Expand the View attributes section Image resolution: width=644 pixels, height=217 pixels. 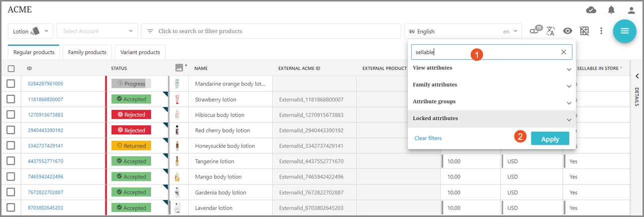569,69
